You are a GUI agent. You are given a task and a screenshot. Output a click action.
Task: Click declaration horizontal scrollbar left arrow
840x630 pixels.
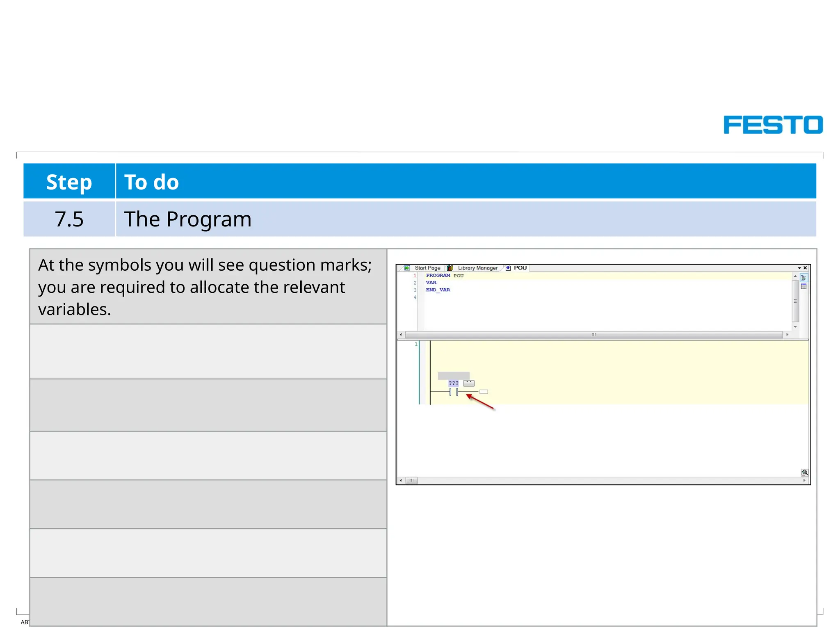pyautogui.click(x=401, y=335)
